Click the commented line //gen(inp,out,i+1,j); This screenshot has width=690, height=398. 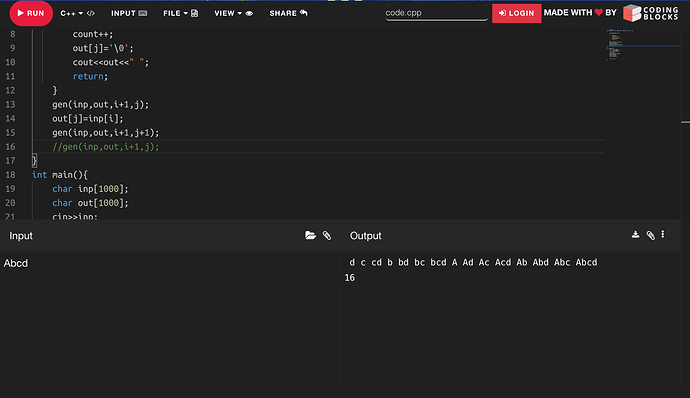106,147
